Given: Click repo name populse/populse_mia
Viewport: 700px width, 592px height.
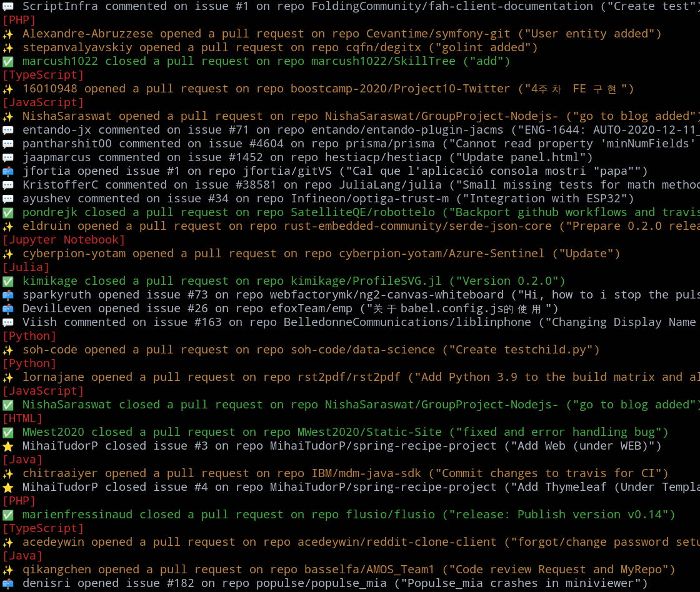Looking at the screenshot, I should (x=321, y=583).
